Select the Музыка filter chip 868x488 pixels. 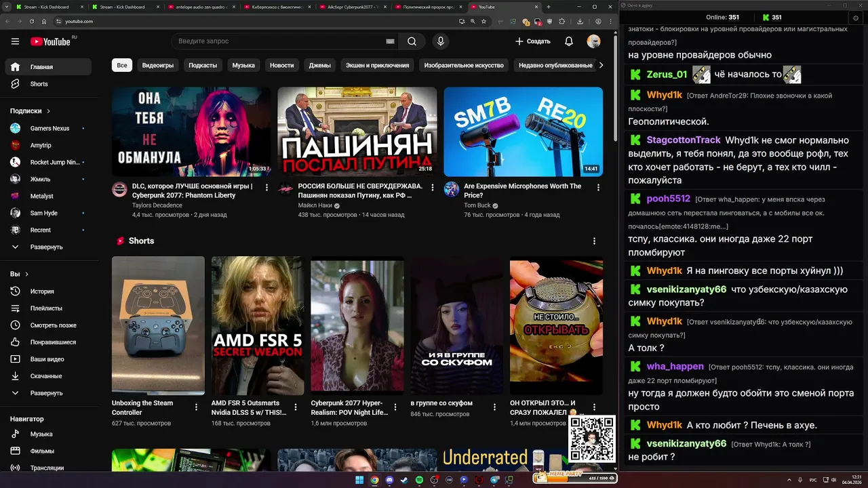(243, 65)
